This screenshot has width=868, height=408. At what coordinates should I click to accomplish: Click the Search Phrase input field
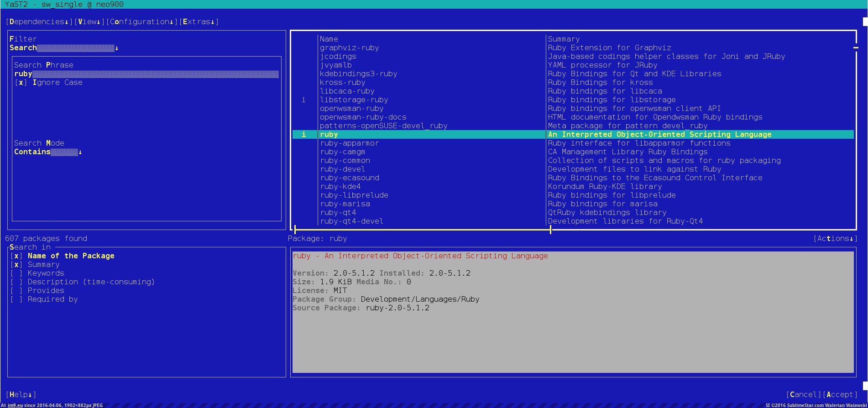click(146, 74)
